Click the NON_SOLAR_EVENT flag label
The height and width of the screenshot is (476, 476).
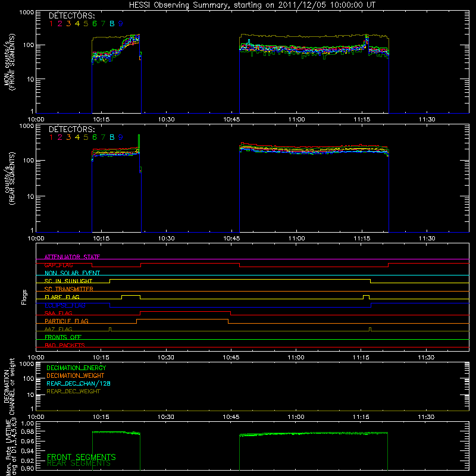point(72,273)
